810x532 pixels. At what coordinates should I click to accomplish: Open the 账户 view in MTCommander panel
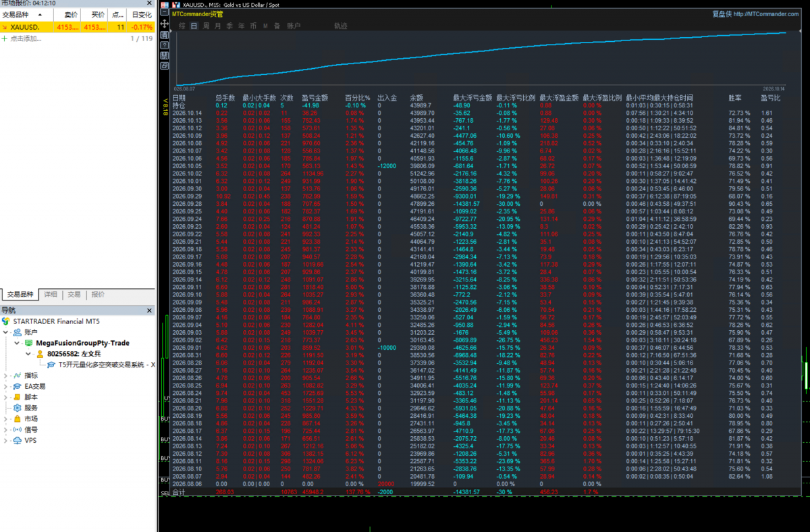294,26
